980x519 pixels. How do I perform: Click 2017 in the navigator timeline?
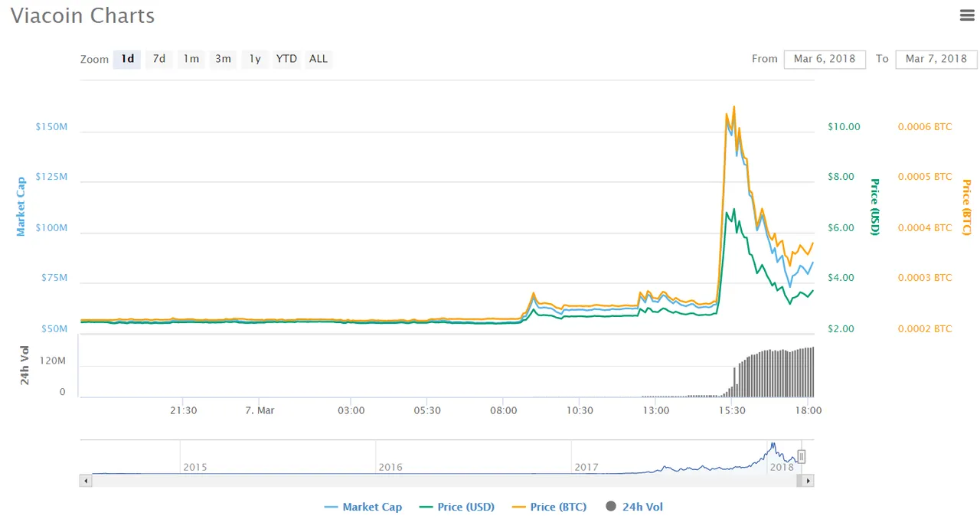586,467
